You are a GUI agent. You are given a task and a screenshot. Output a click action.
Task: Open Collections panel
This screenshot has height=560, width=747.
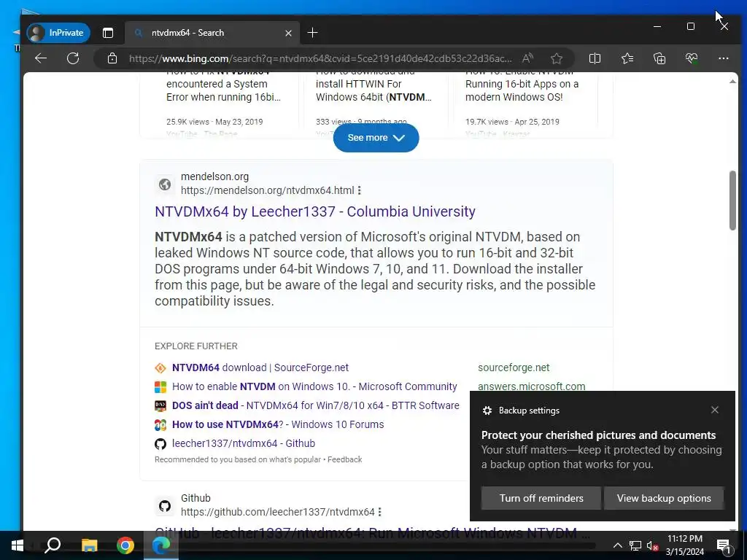pos(659,58)
